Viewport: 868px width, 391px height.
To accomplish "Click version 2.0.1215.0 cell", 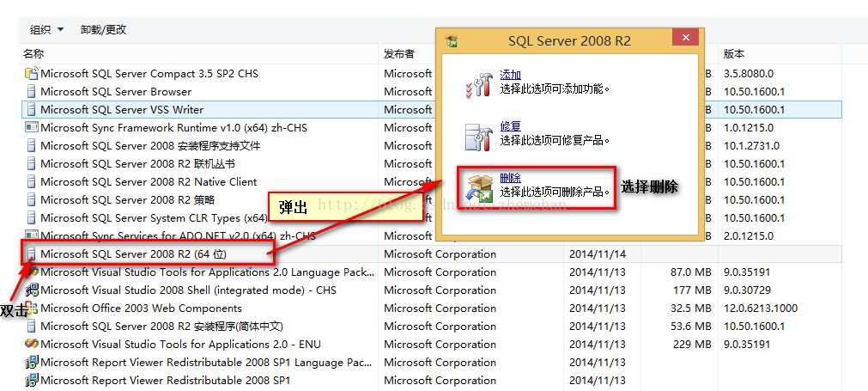I will click(749, 235).
